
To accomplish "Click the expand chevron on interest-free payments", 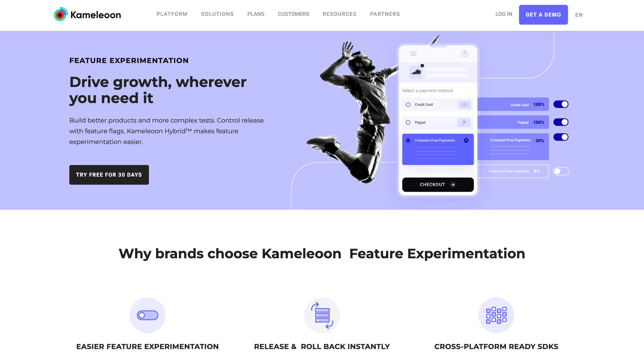I will (466, 140).
